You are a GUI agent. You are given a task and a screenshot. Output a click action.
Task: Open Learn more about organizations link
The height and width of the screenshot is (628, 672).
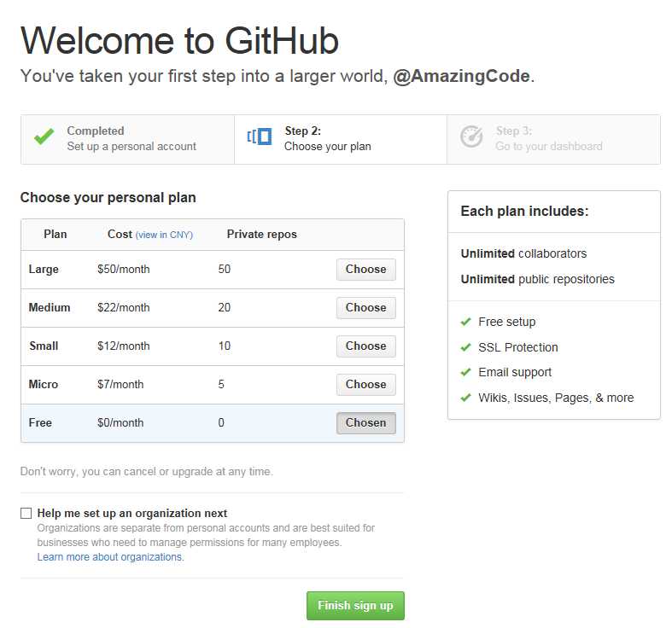coord(110,557)
